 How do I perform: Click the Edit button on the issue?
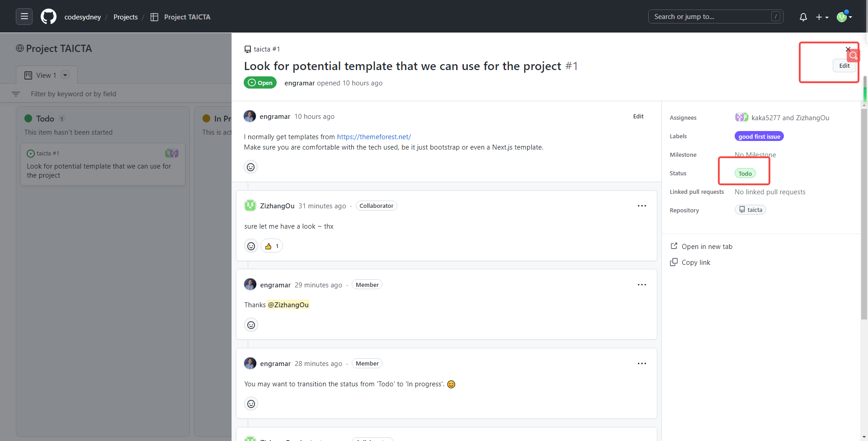(x=844, y=66)
